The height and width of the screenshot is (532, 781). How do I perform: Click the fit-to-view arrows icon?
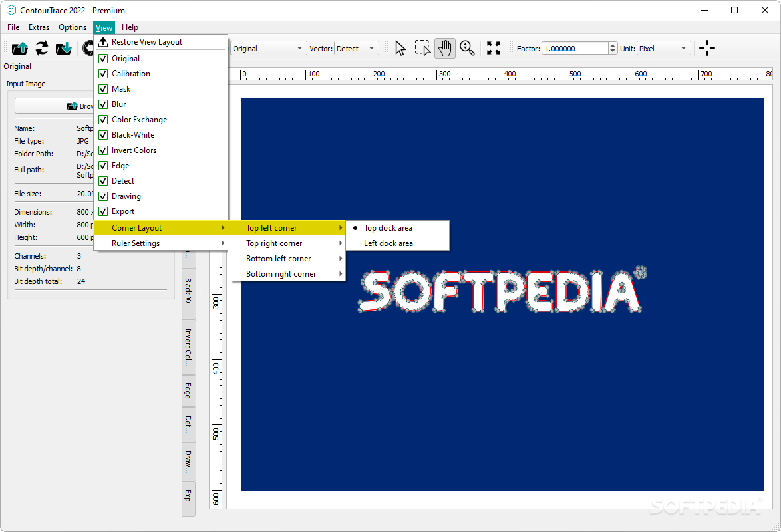(494, 49)
